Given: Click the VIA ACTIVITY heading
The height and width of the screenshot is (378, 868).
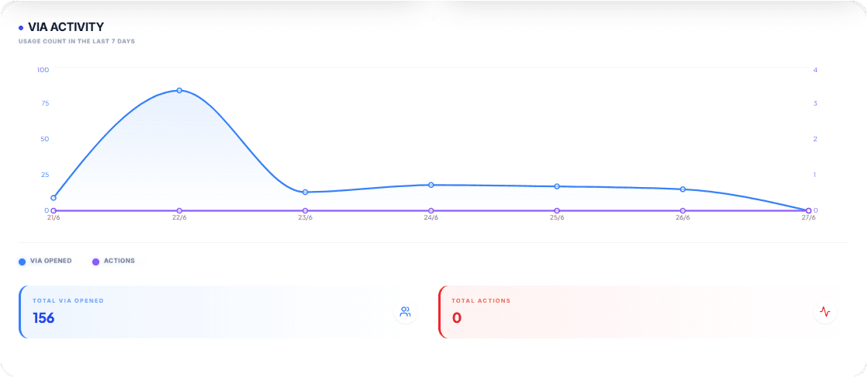Looking at the screenshot, I should [66, 27].
